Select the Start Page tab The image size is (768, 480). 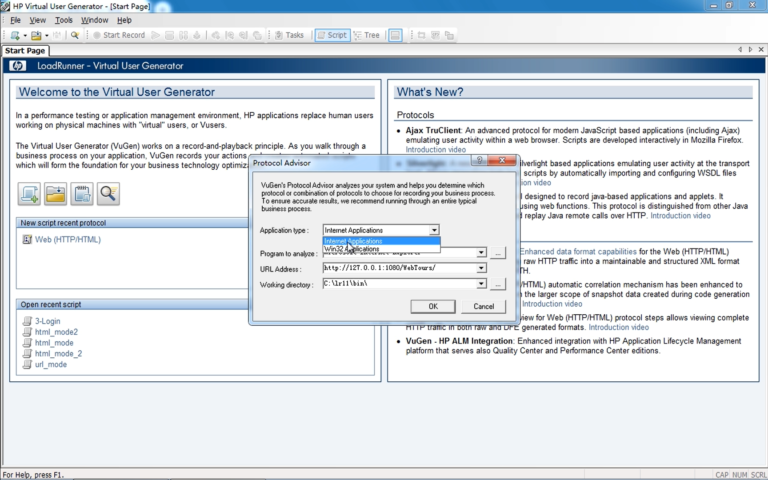[25, 50]
